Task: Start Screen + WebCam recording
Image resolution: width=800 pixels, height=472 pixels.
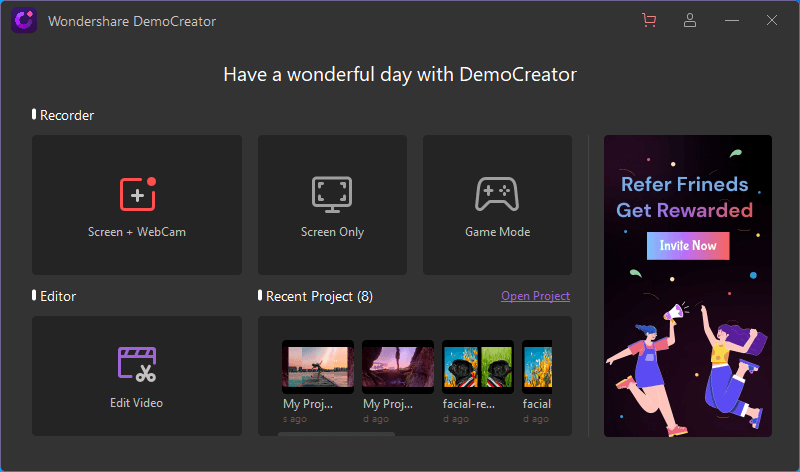Action: [137, 205]
